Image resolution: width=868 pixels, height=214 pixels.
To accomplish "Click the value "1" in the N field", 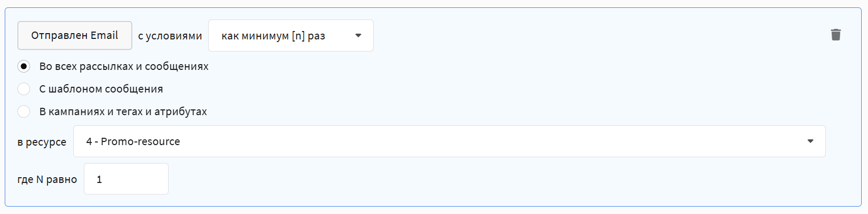I will [x=99, y=179].
